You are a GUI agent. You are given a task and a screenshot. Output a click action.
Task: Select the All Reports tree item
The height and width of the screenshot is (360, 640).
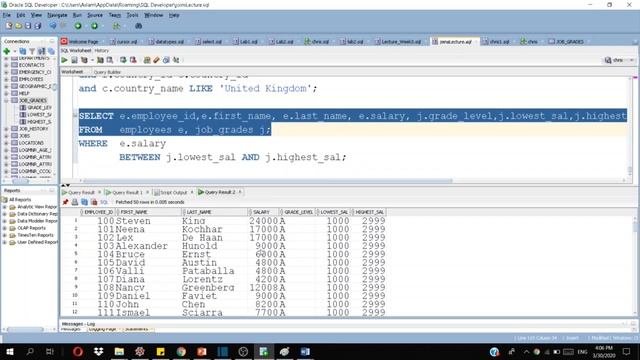[20, 200]
